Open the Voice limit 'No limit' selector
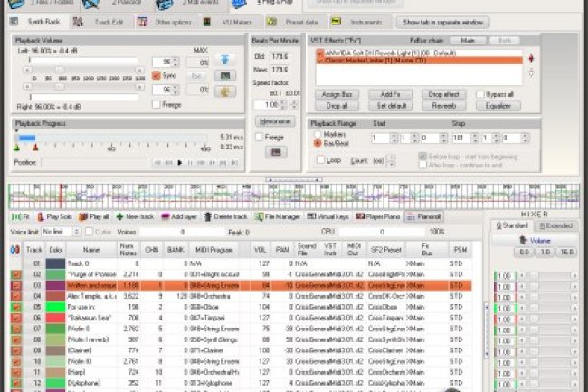The height and width of the screenshot is (392, 588). tap(62, 232)
